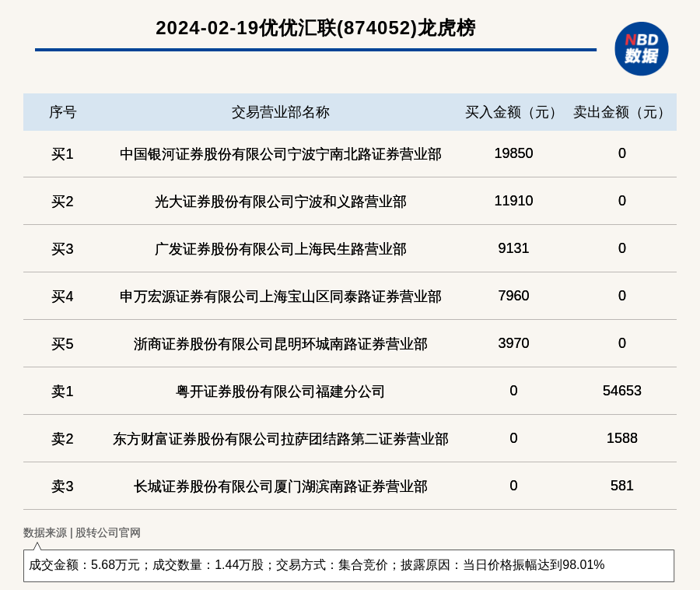The width and height of the screenshot is (700, 590).
Task: Click the NBD数据 logo badge
Action: [x=641, y=49]
